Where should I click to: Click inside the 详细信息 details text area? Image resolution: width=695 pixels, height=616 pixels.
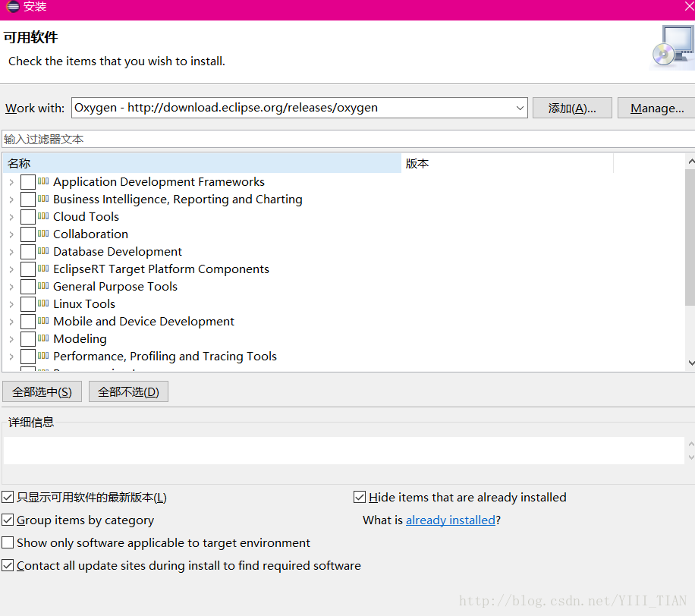click(x=344, y=451)
